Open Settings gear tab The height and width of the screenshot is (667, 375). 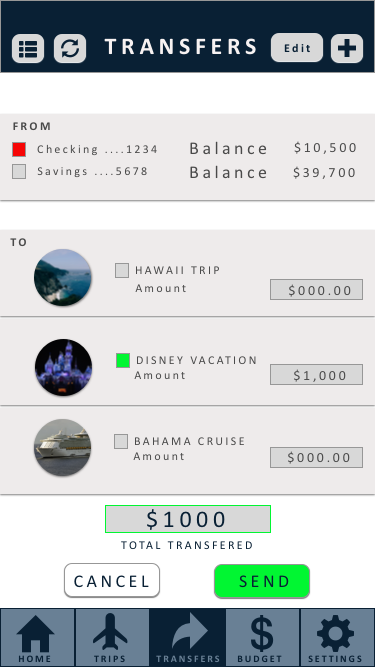338,637
